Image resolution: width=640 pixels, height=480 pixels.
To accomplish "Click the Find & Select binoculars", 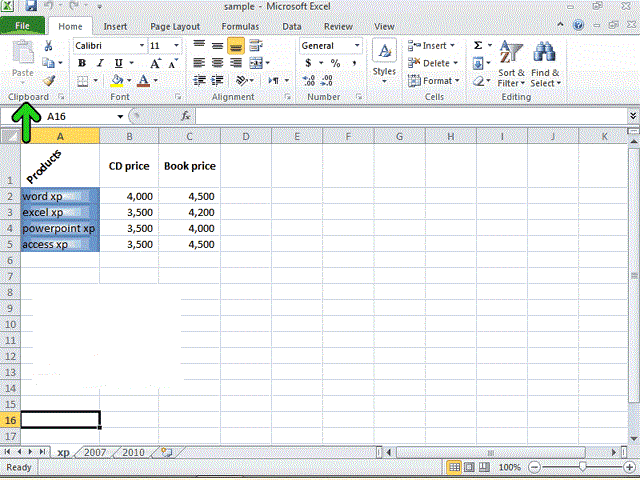I will pos(545,64).
